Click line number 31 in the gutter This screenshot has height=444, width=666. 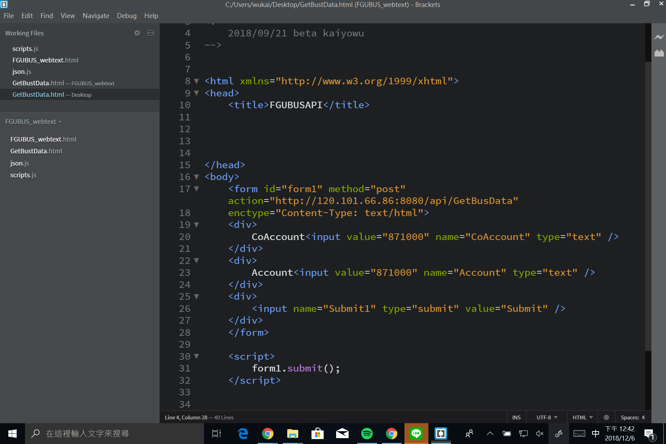[x=184, y=368]
